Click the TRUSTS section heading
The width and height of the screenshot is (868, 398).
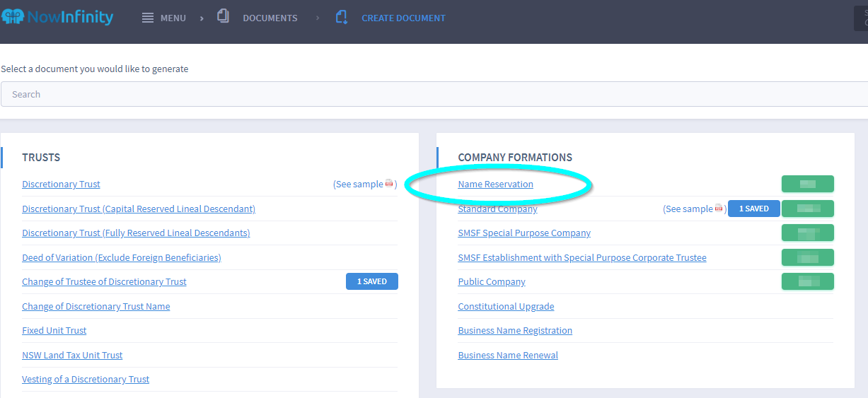pyautogui.click(x=41, y=158)
